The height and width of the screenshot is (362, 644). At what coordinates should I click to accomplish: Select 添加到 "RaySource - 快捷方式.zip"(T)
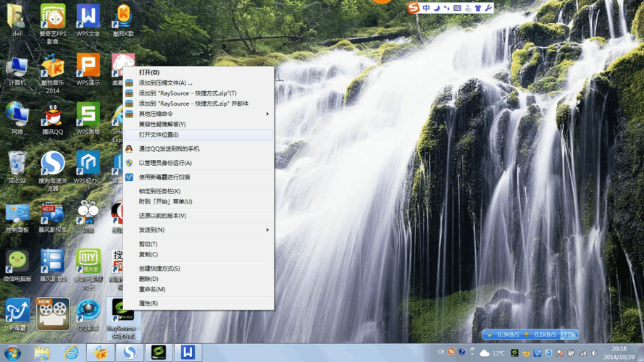tap(198, 93)
